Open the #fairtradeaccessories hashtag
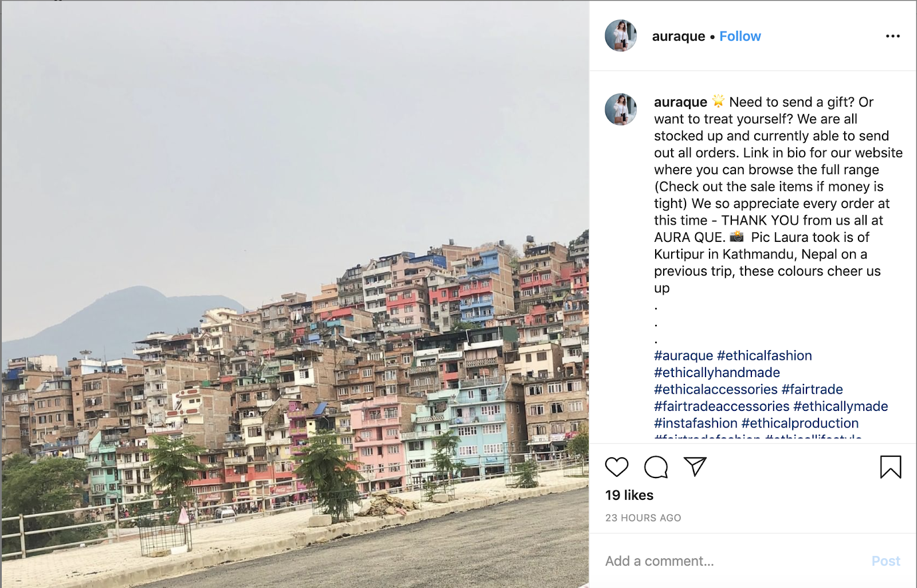The width and height of the screenshot is (917, 588). point(722,406)
